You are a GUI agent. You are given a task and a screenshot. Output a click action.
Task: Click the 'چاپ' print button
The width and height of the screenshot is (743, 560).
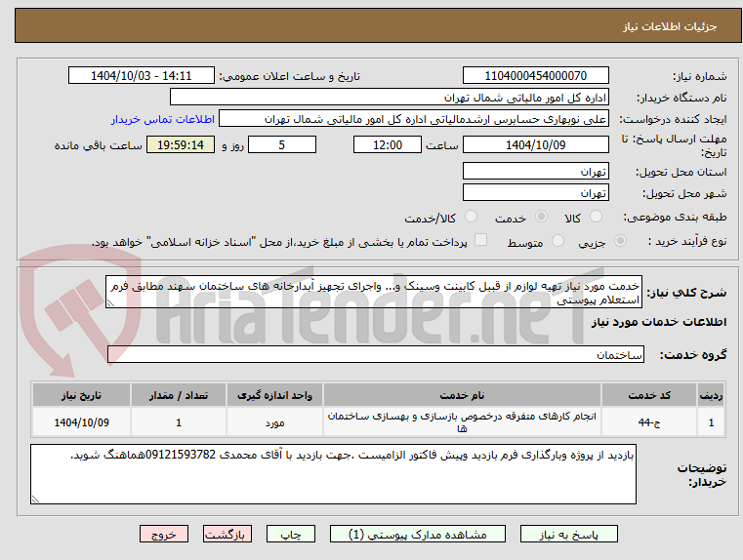pyautogui.click(x=291, y=534)
